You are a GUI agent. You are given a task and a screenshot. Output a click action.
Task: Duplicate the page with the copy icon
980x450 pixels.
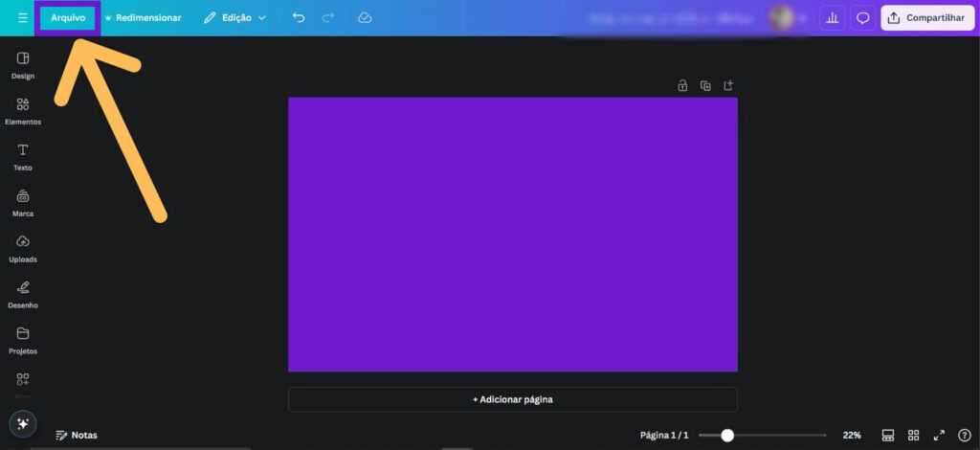(705, 85)
